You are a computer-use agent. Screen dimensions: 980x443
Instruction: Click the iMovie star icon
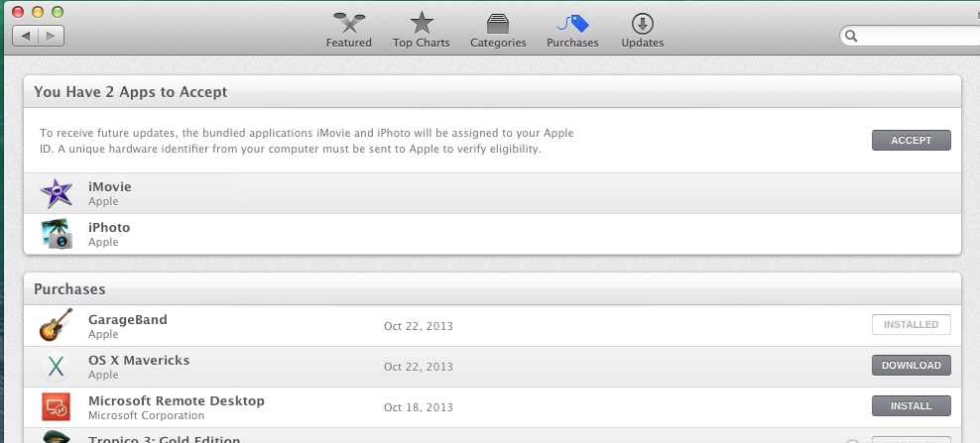(x=57, y=193)
